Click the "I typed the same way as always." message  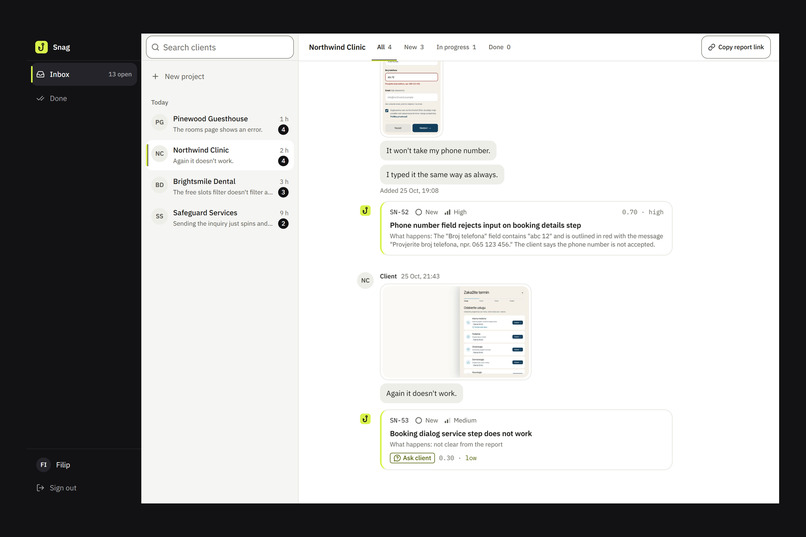442,175
